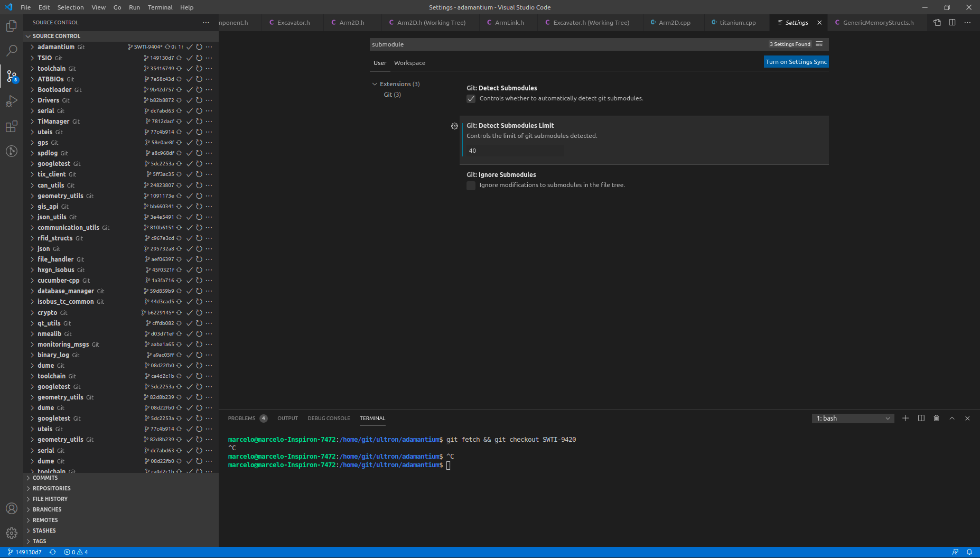This screenshot has width=980, height=558.
Task: Uncheck Git: Detect Submodules
Action: pyautogui.click(x=471, y=99)
